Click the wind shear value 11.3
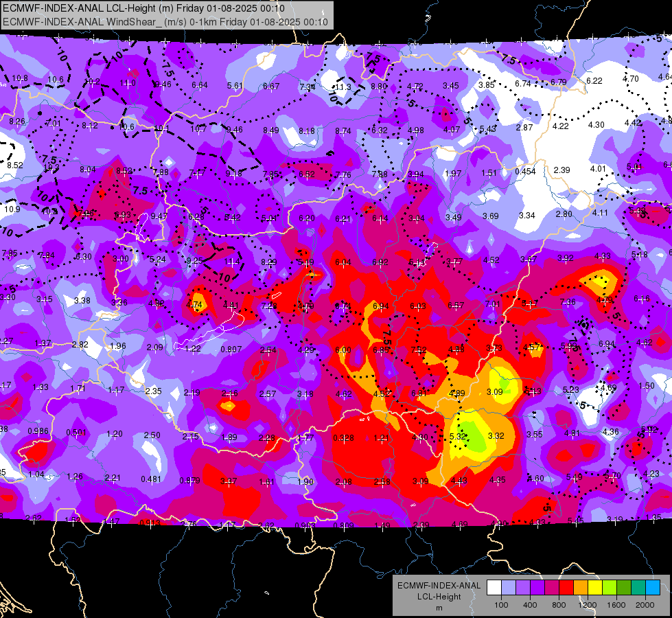This screenshot has height=618, width=672. pyautogui.click(x=343, y=87)
